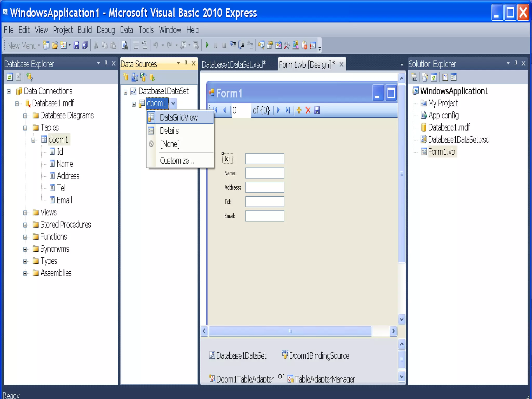Choose Details from the dropdown list
This screenshot has width=532, height=399.
(169, 131)
